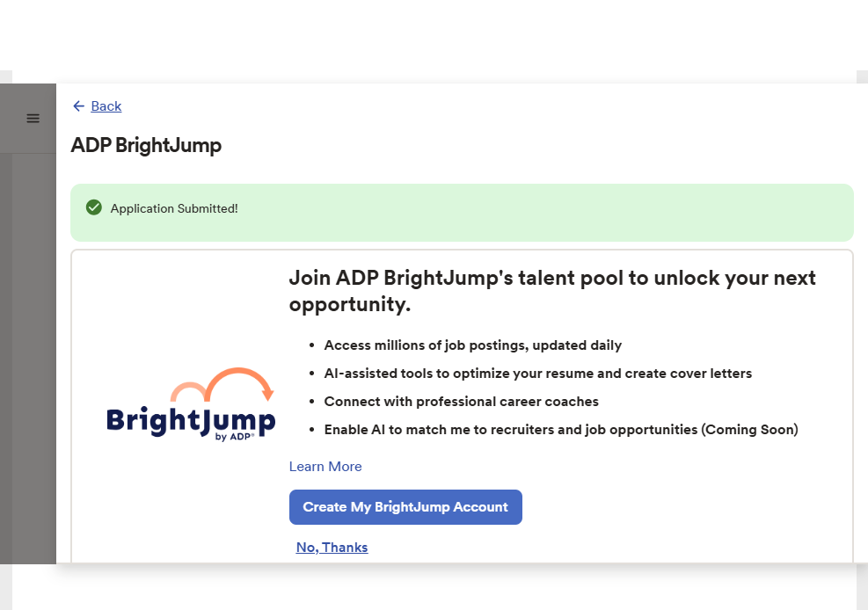This screenshot has width=868, height=610.
Task: Select the 'AI-assisted tools' resume bullet
Action: click(x=537, y=374)
